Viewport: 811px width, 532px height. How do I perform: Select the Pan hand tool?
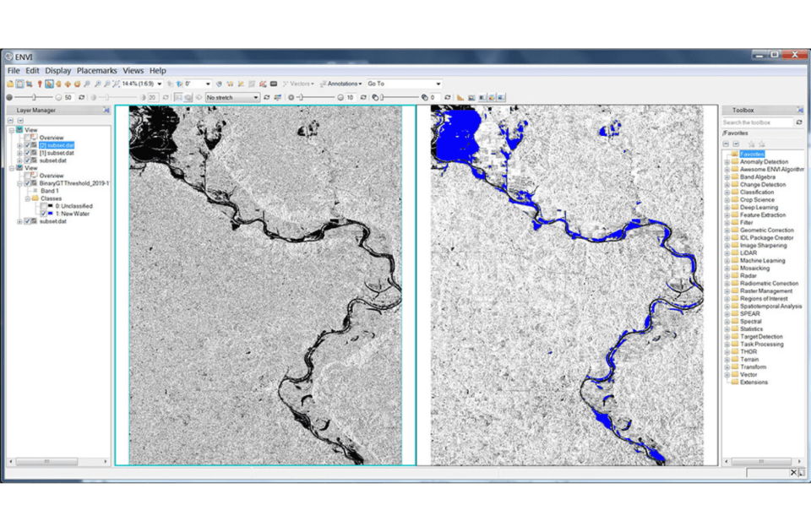58,84
